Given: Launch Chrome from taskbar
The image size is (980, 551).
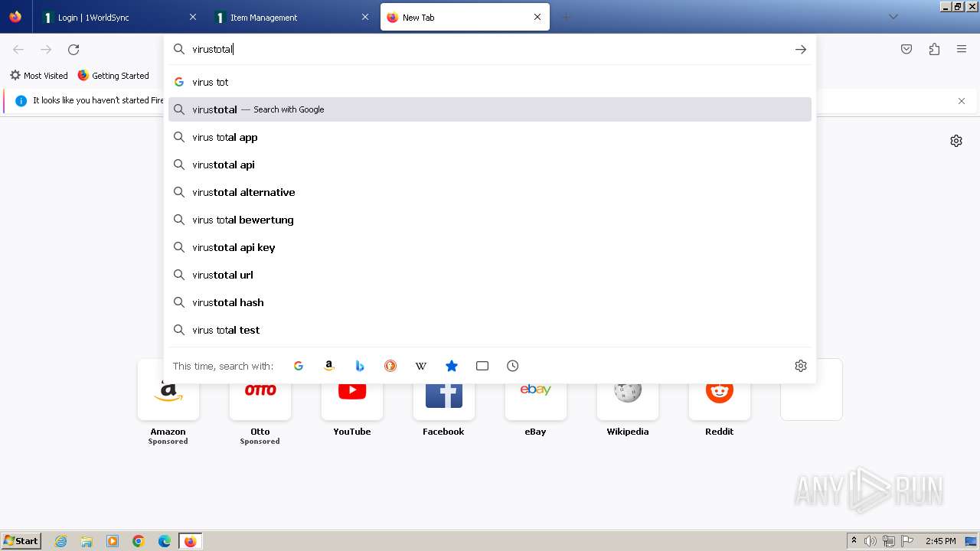Looking at the screenshot, I should [139, 541].
